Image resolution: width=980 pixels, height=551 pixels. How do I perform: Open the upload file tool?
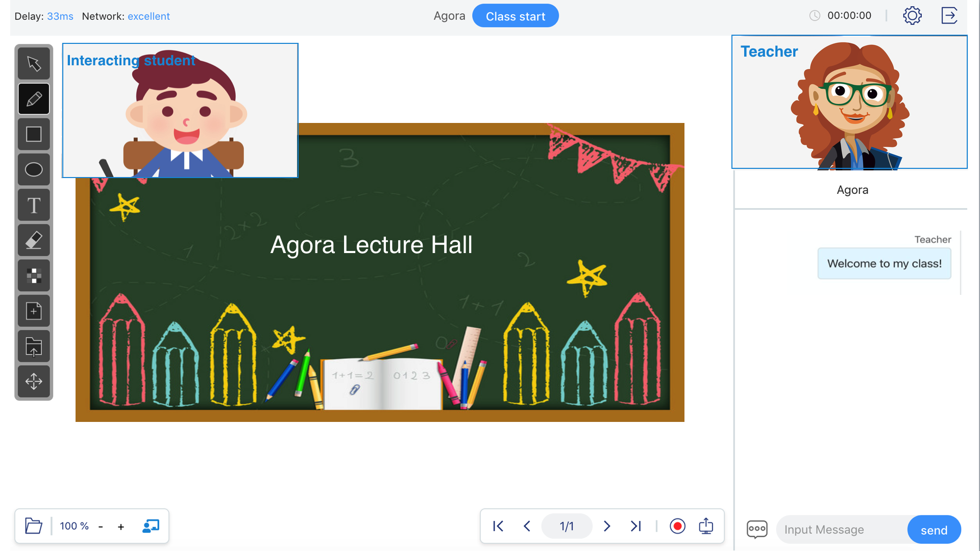click(34, 346)
